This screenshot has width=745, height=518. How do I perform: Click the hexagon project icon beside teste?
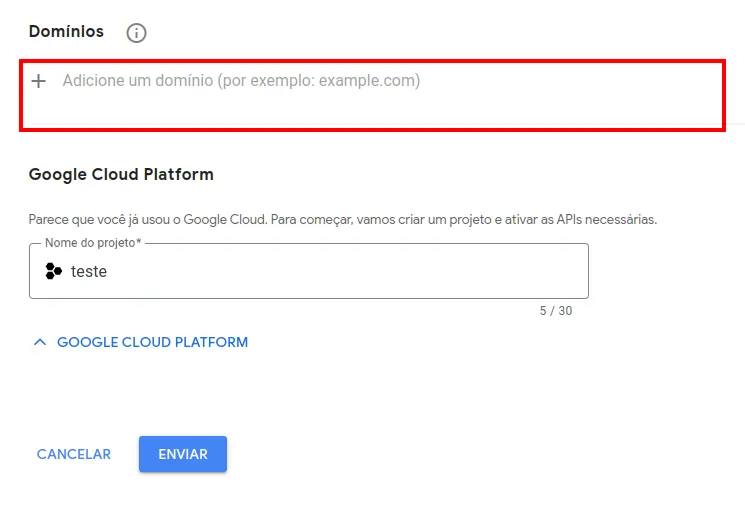pos(54,271)
